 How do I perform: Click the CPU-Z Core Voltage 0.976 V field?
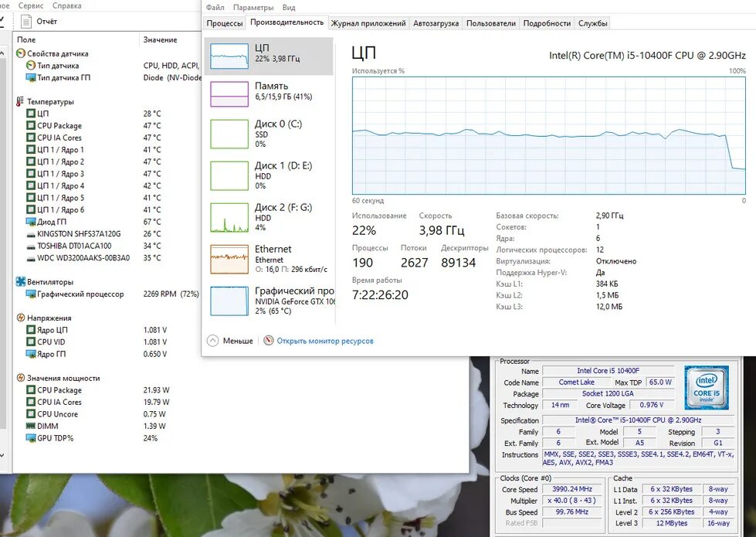click(652, 405)
